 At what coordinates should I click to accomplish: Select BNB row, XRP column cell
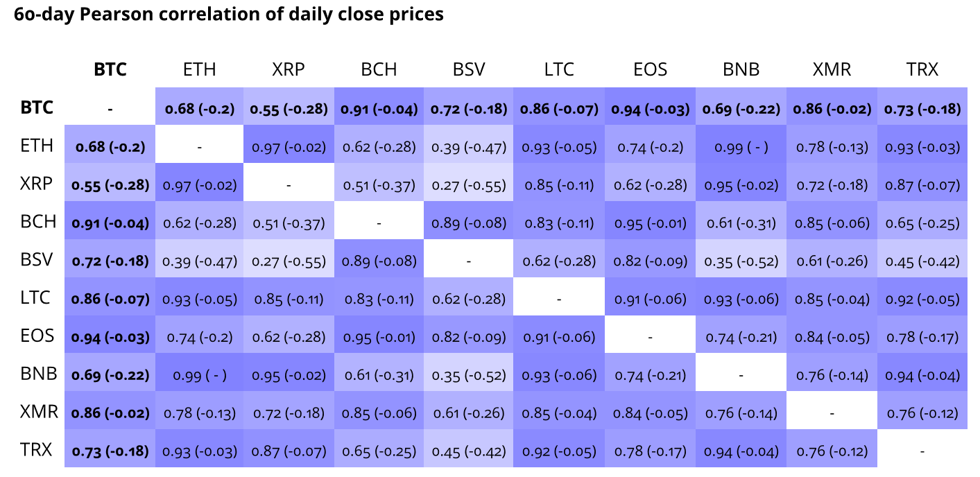pos(289,375)
